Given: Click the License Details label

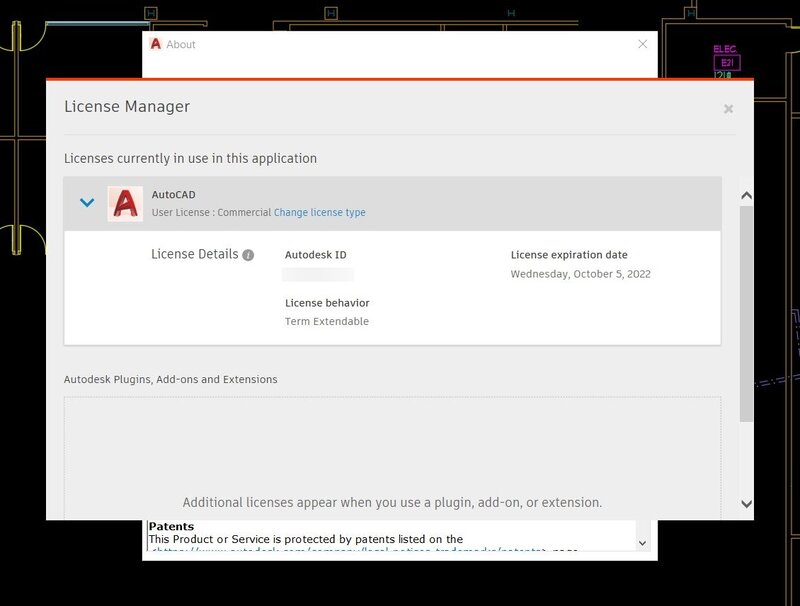Looking at the screenshot, I should (x=194, y=254).
